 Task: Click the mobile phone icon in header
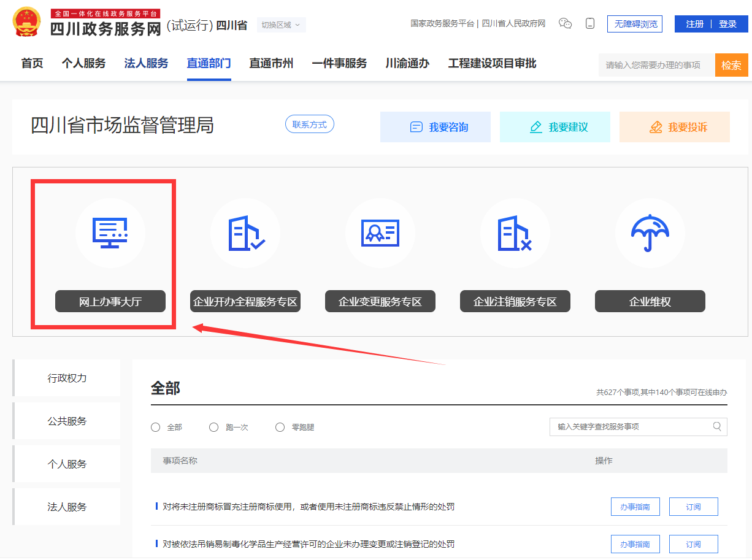click(590, 24)
